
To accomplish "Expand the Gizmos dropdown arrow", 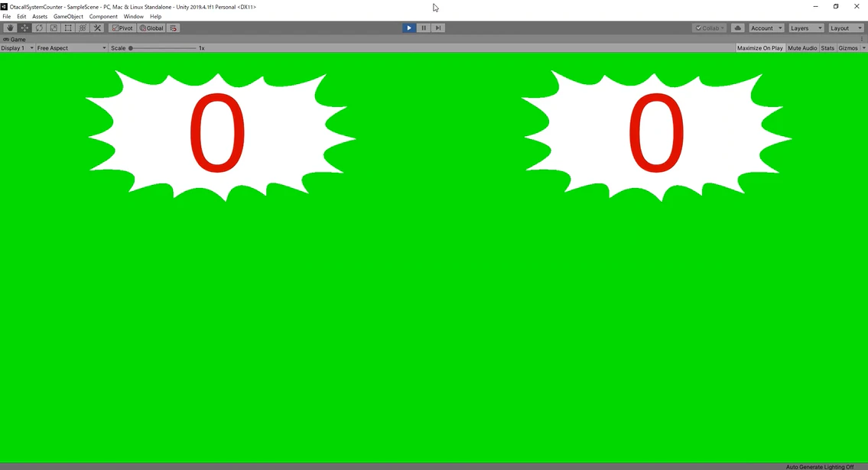I will [863, 48].
